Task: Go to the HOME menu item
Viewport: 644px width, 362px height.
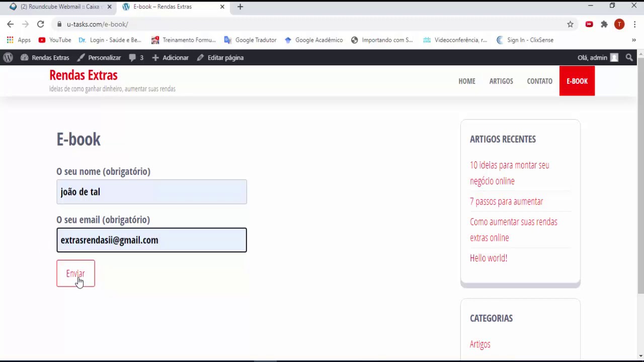Action: (x=467, y=81)
